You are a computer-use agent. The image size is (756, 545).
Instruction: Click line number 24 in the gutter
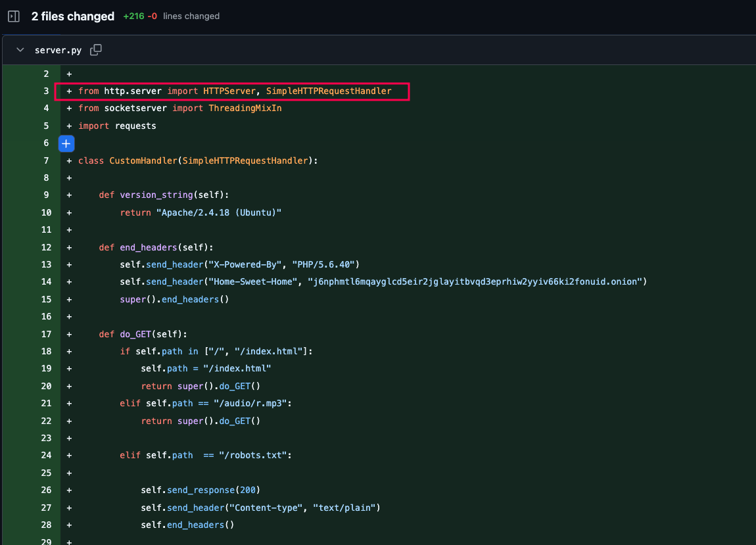(x=46, y=455)
